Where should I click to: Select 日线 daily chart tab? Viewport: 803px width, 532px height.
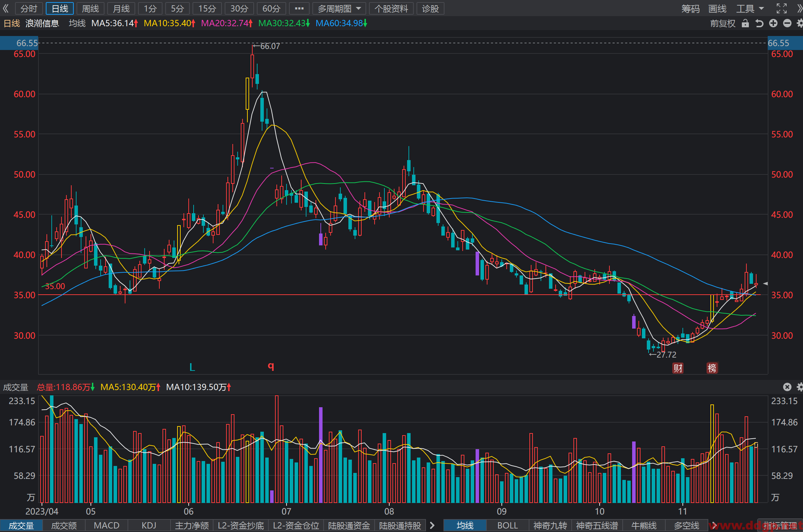tap(60, 8)
